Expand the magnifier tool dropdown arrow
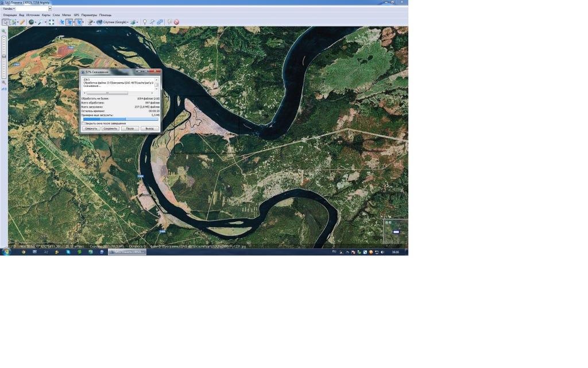 tap(45, 22)
